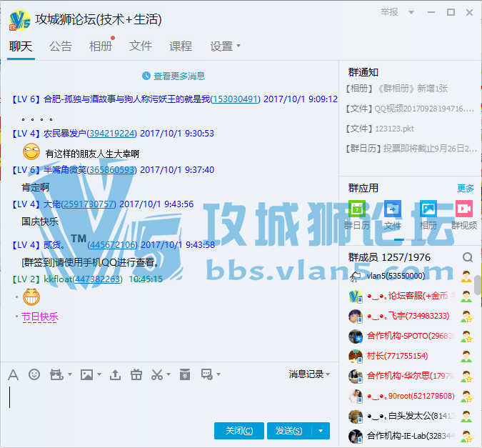Click the clock icon beside 查看更多消息
482x448 pixels.
point(146,76)
